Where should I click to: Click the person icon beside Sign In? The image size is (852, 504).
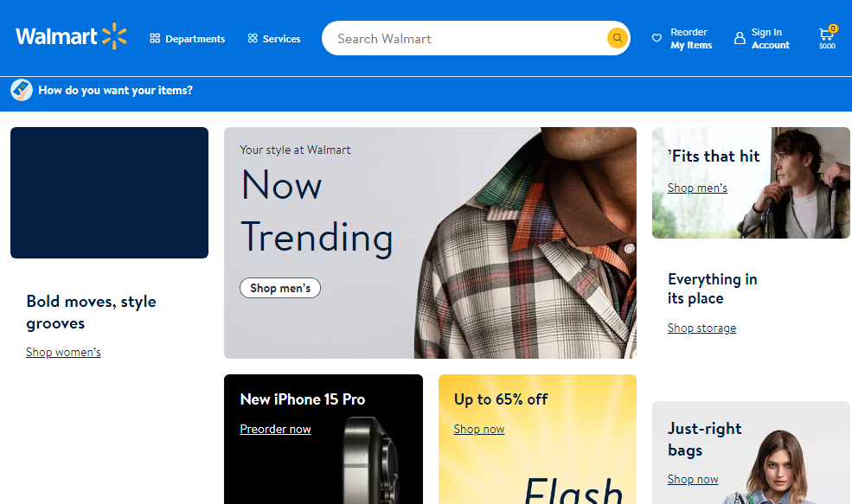coord(740,38)
